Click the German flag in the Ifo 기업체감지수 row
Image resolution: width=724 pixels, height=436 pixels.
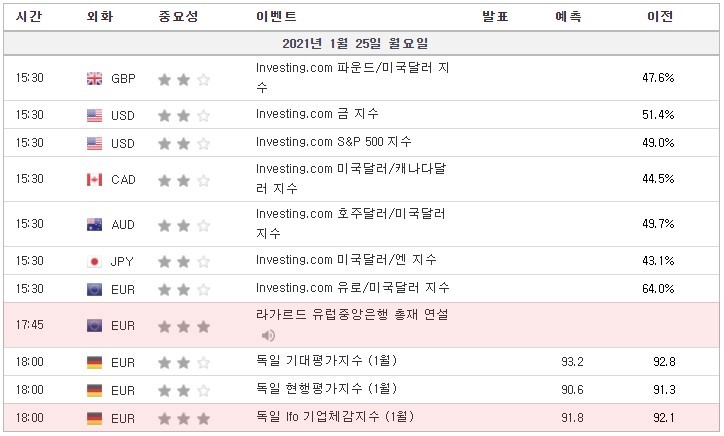coord(95,418)
